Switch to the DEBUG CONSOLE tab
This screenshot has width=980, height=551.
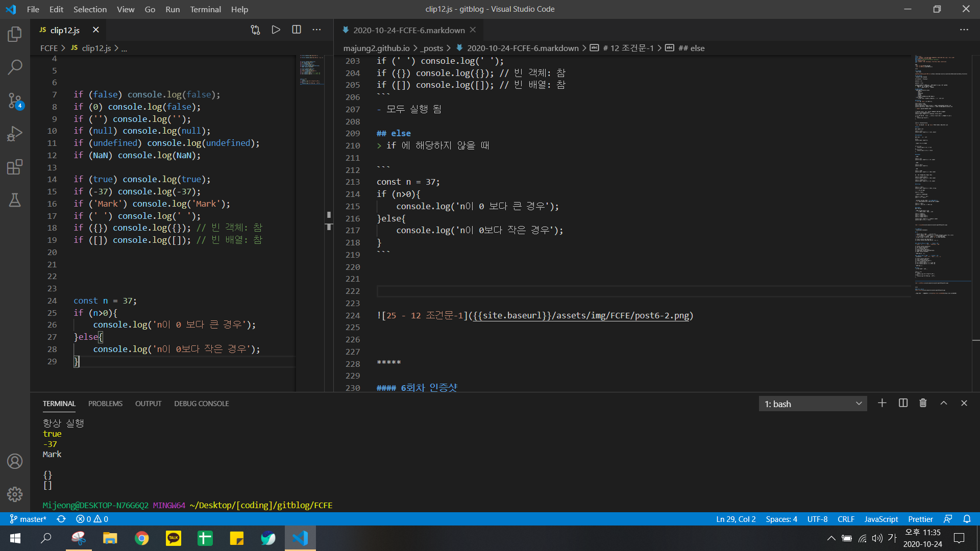[x=201, y=404]
